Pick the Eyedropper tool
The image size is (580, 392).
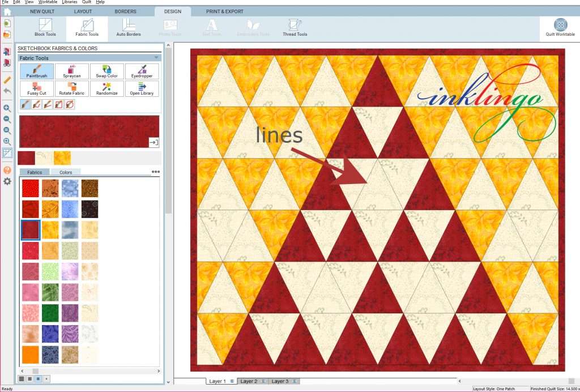142,71
